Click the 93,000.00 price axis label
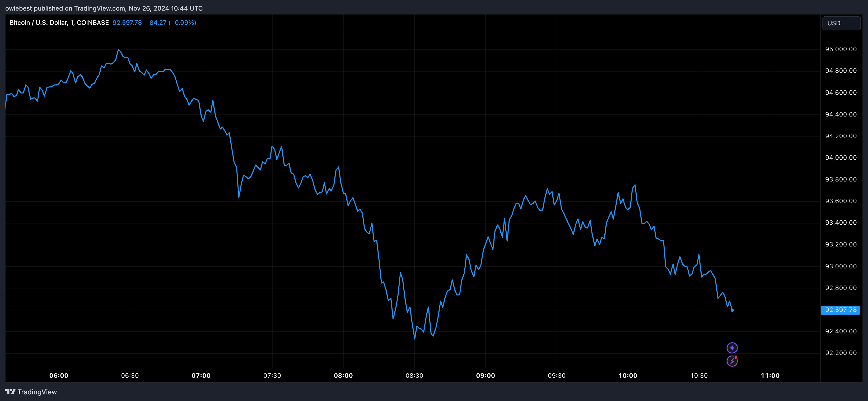868x401 pixels. pos(841,266)
